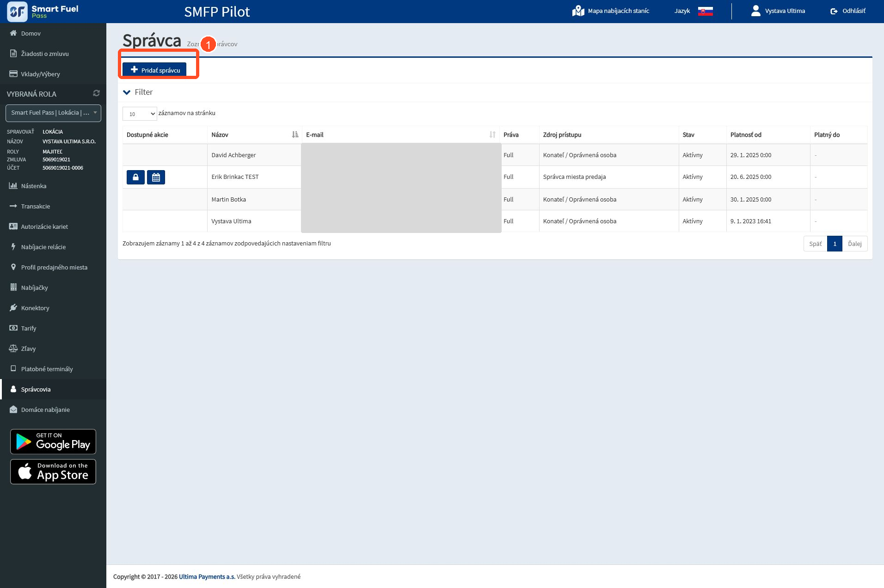Click the Profil predajného miesta pin icon
The image size is (884, 588).
click(x=13, y=267)
